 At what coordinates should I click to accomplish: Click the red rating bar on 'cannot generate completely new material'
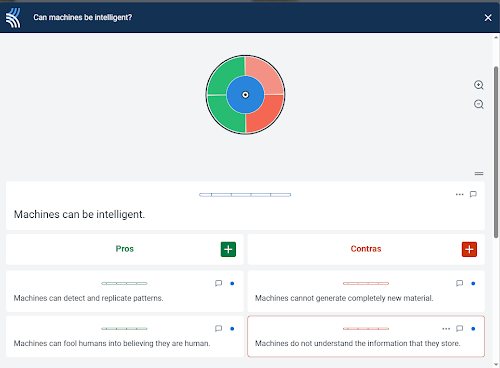[366, 283]
